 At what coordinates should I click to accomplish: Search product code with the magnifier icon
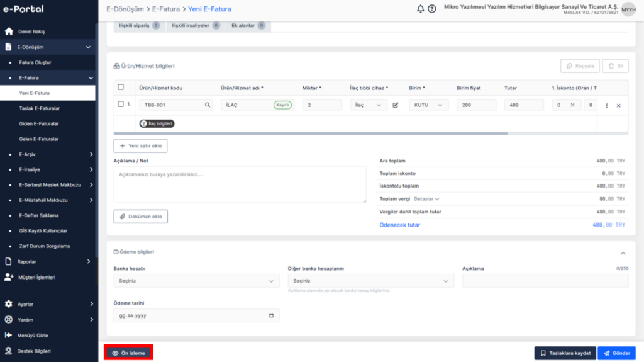click(x=208, y=105)
